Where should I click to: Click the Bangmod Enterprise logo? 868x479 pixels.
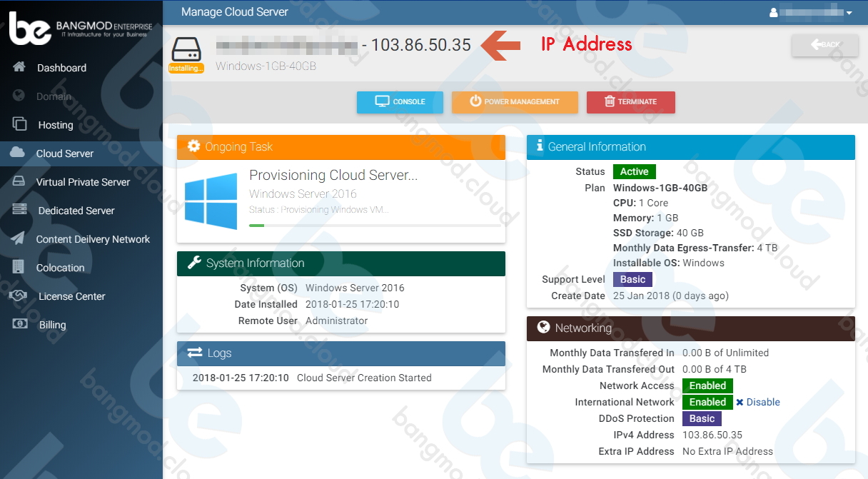pyautogui.click(x=81, y=29)
